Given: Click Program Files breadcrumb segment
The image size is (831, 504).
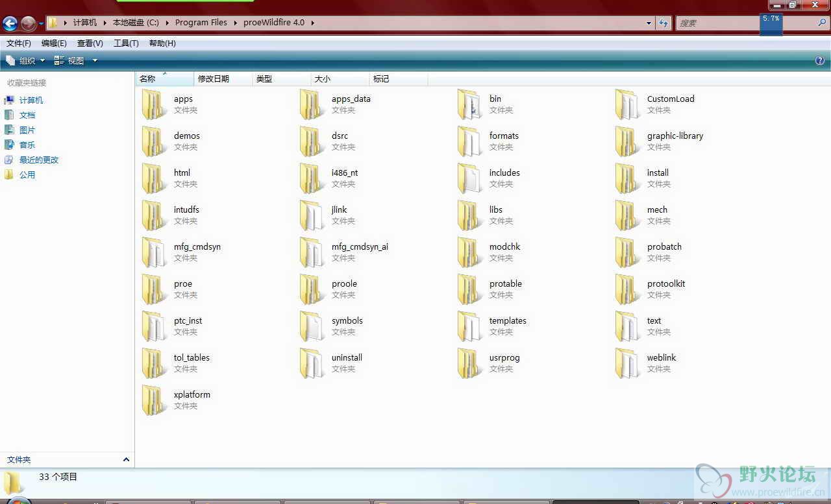Looking at the screenshot, I should [x=201, y=23].
